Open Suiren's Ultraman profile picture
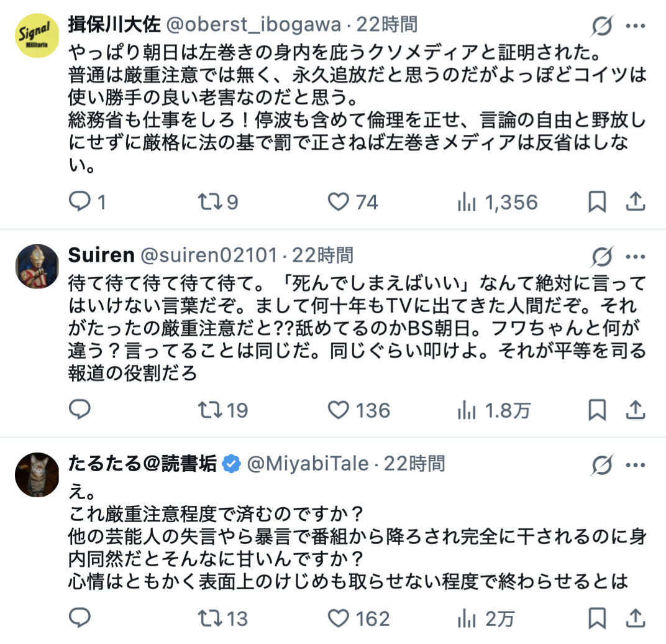This screenshot has height=644, width=666. click(x=37, y=266)
